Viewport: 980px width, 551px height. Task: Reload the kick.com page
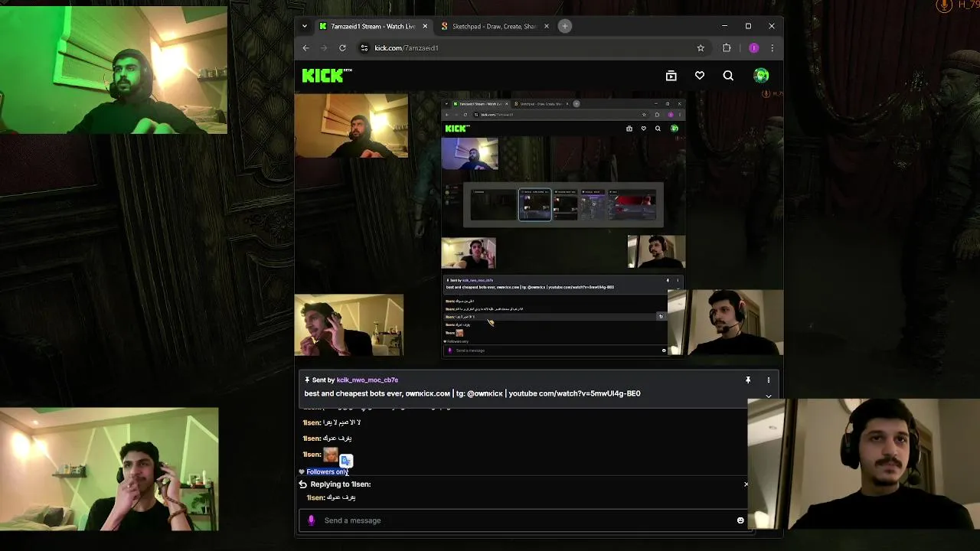click(x=342, y=48)
